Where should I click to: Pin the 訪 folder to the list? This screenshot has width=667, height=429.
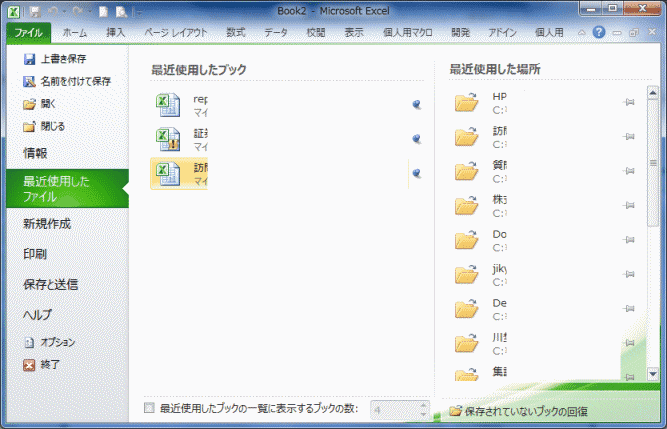click(629, 136)
